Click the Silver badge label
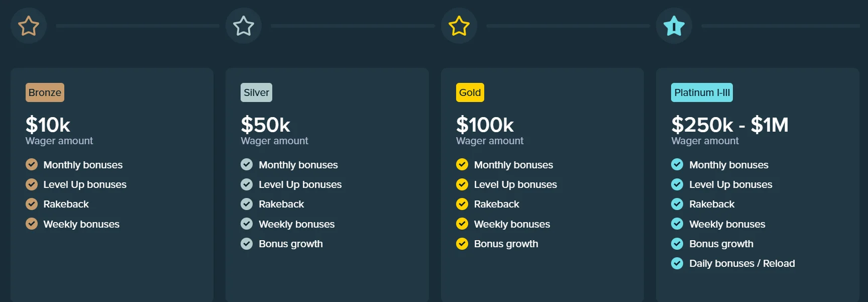Viewport: 868px width, 302px height. coord(256,92)
